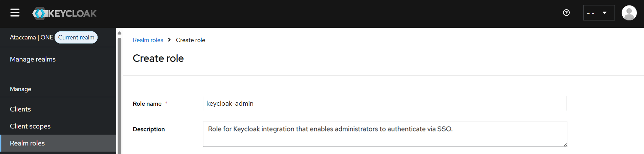Follow the Realm roles breadcrumb link
Viewport: 644px width, 154px height.
pos(148,40)
